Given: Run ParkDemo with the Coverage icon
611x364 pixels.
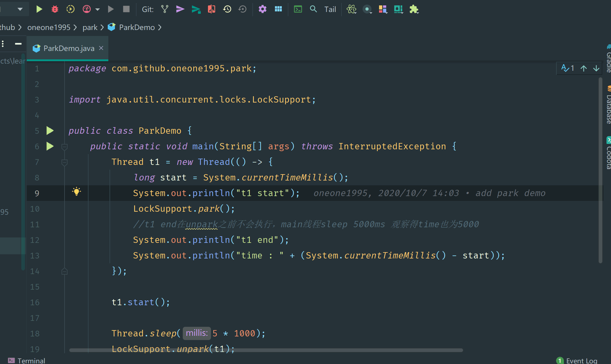Looking at the screenshot, I should tap(70, 9).
